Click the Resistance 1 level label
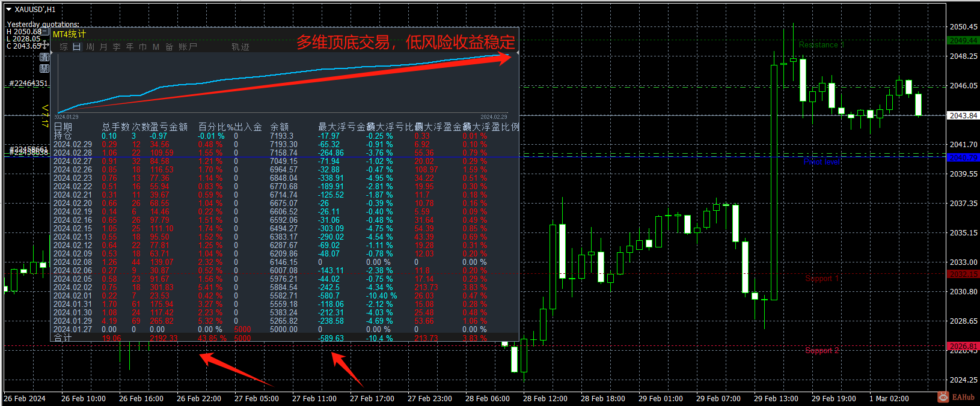The height and width of the screenshot is (406, 980). coord(821,45)
